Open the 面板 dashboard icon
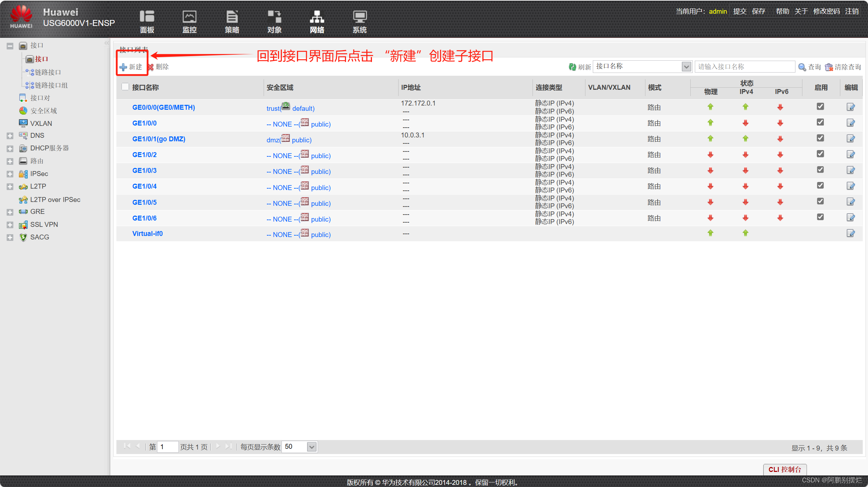Image resolution: width=868 pixels, height=487 pixels. tap(147, 17)
